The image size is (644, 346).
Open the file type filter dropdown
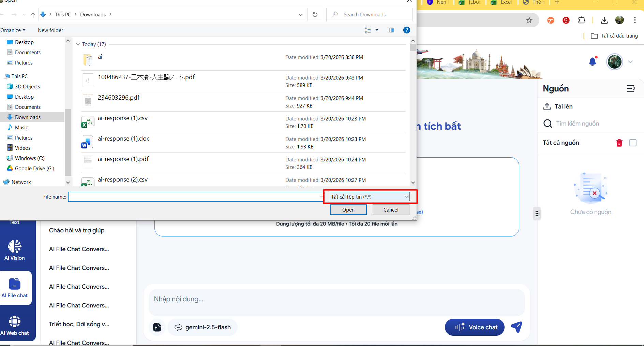[x=370, y=197]
